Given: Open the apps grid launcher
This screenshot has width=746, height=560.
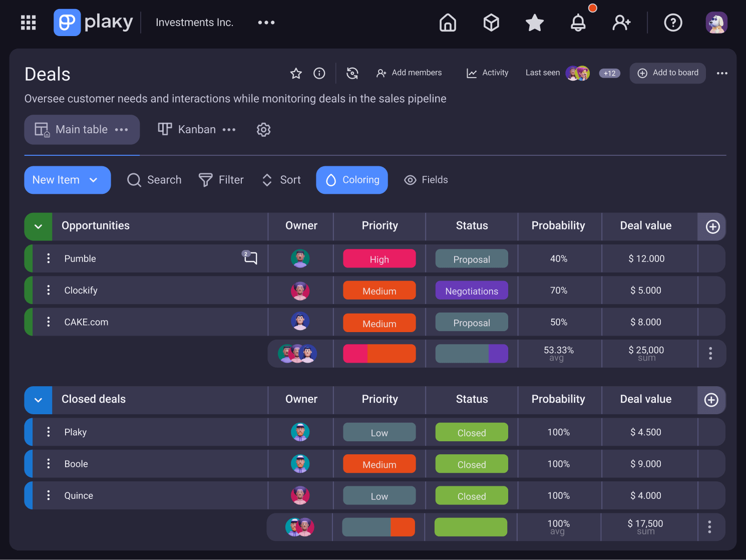Looking at the screenshot, I should pos(28,22).
